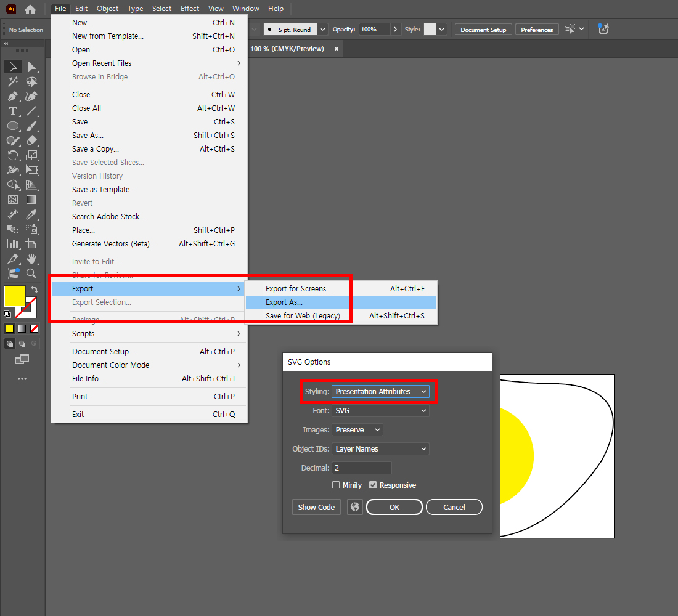Switch to Draw Behind mode
Image resolution: width=678 pixels, height=616 pixels.
[x=22, y=344]
